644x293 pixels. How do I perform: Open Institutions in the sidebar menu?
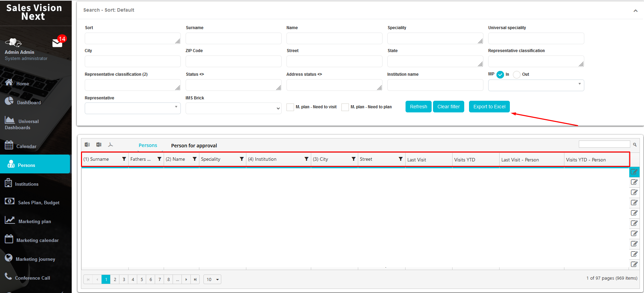click(x=27, y=184)
